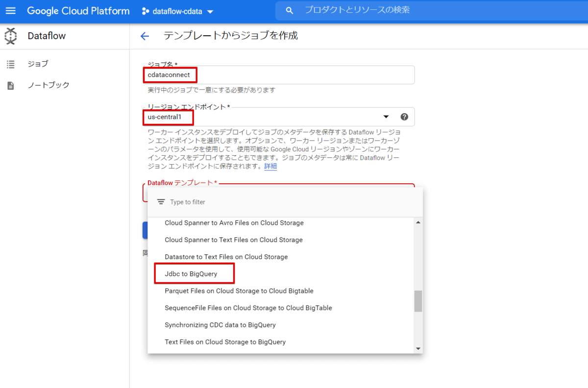Image resolution: width=588 pixels, height=388 pixels.
Task: Click the ノートブック document icon
Action: (x=11, y=86)
